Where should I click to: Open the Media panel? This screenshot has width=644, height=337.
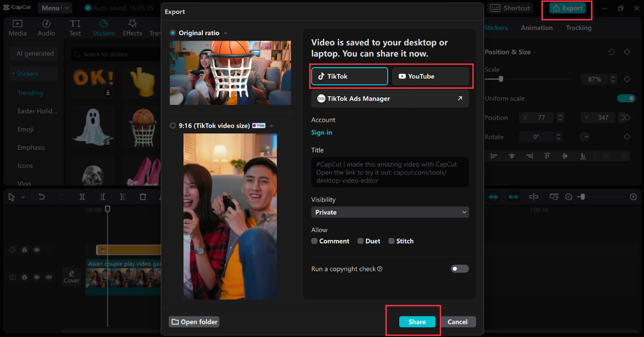click(x=18, y=28)
